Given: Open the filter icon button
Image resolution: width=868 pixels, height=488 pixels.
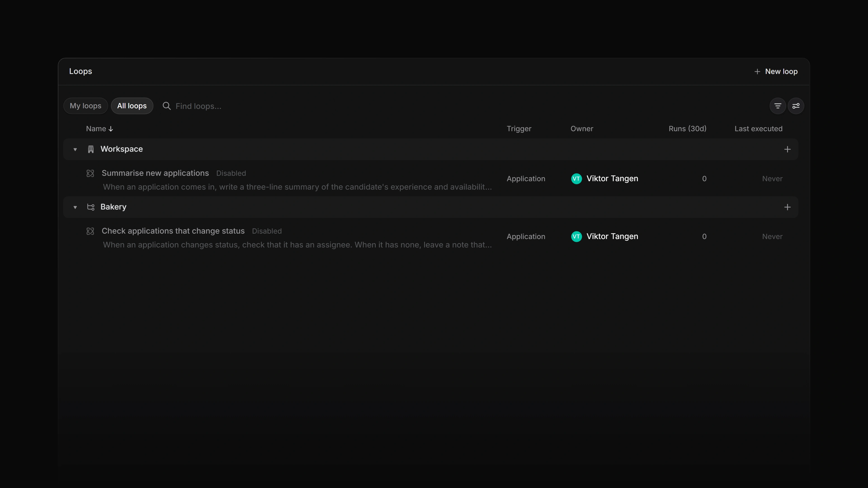Looking at the screenshot, I should coord(777,106).
